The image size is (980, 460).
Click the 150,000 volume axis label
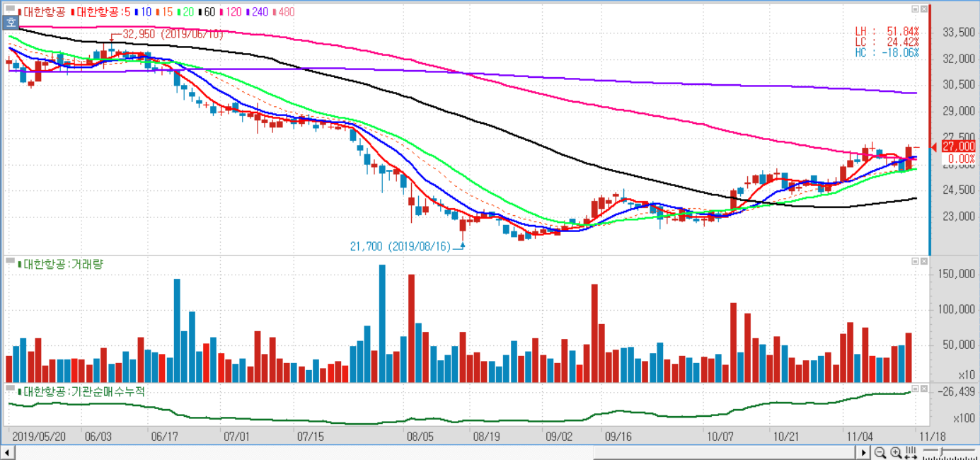(956, 273)
